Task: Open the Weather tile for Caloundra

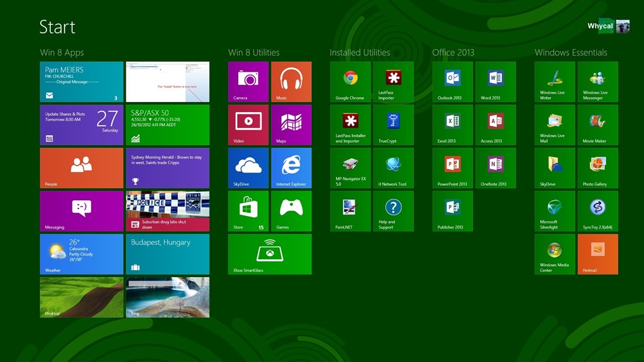Action: tap(82, 254)
